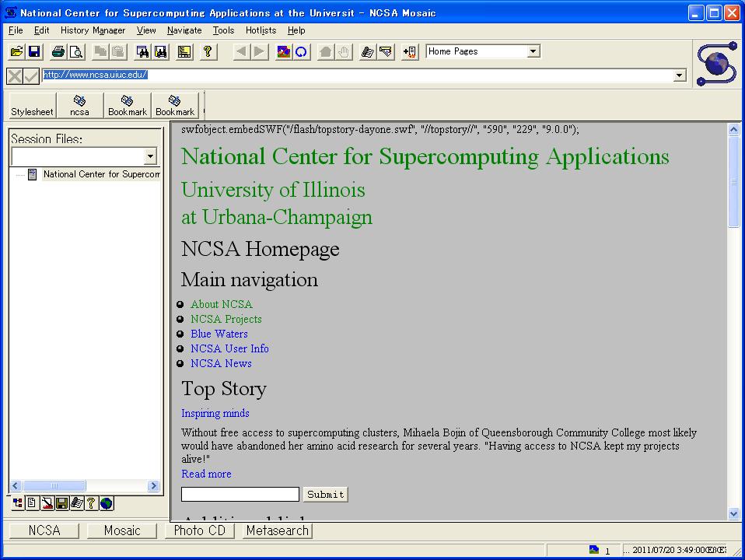Viewport: 745px width, 560px height.
Task: Click the Photo CD button
Action: coord(200,530)
